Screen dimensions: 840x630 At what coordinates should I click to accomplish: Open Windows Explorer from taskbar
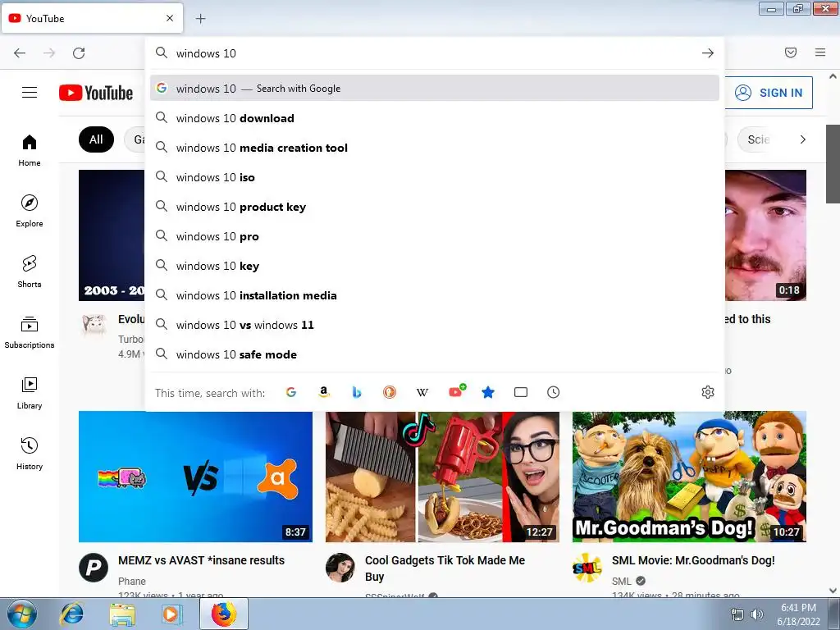(122, 614)
